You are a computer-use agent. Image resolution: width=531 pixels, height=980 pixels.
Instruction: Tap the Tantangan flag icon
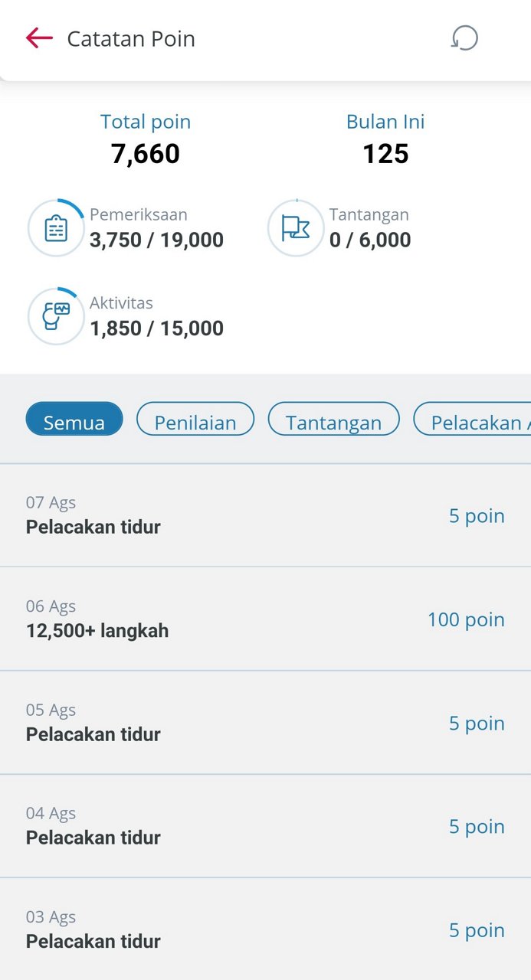pyautogui.click(x=296, y=228)
